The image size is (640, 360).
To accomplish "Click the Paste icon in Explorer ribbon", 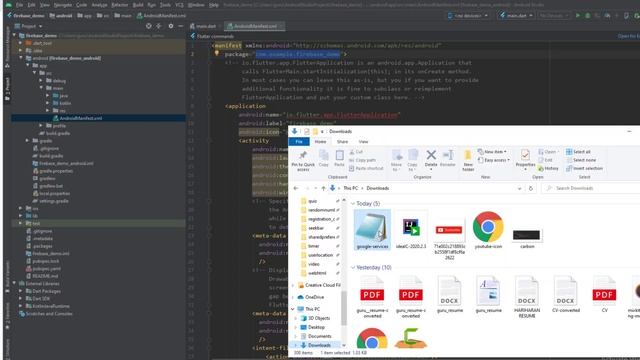I will click(339, 158).
